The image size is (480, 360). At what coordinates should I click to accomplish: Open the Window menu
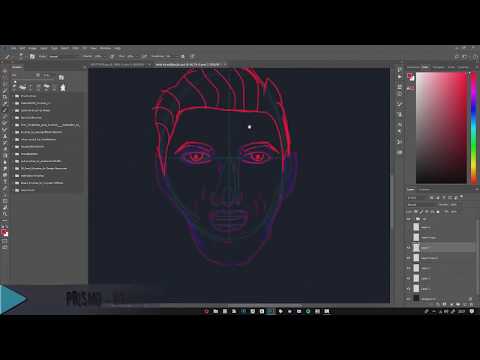pos(105,48)
